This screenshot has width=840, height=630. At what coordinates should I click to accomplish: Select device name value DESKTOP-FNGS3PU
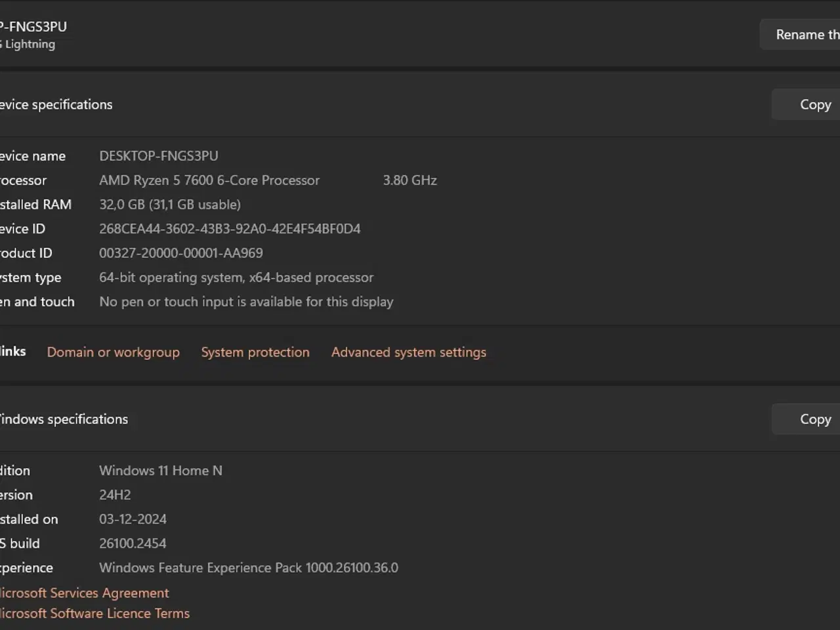tap(159, 156)
